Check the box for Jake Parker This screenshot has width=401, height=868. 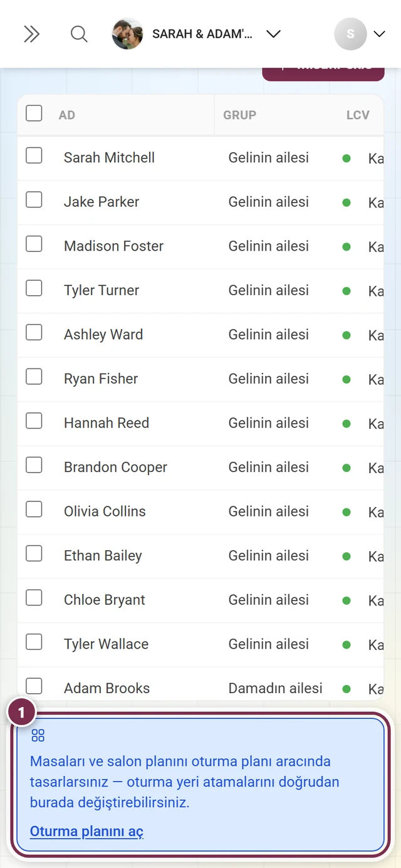click(34, 200)
